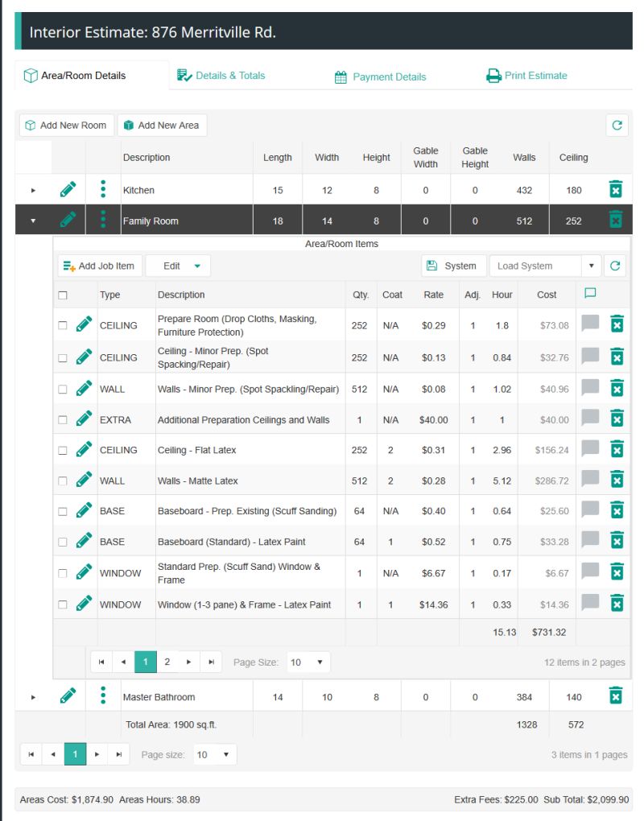Go to first page of job items
The width and height of the screenshot is (644, 821).
[101, 662]
